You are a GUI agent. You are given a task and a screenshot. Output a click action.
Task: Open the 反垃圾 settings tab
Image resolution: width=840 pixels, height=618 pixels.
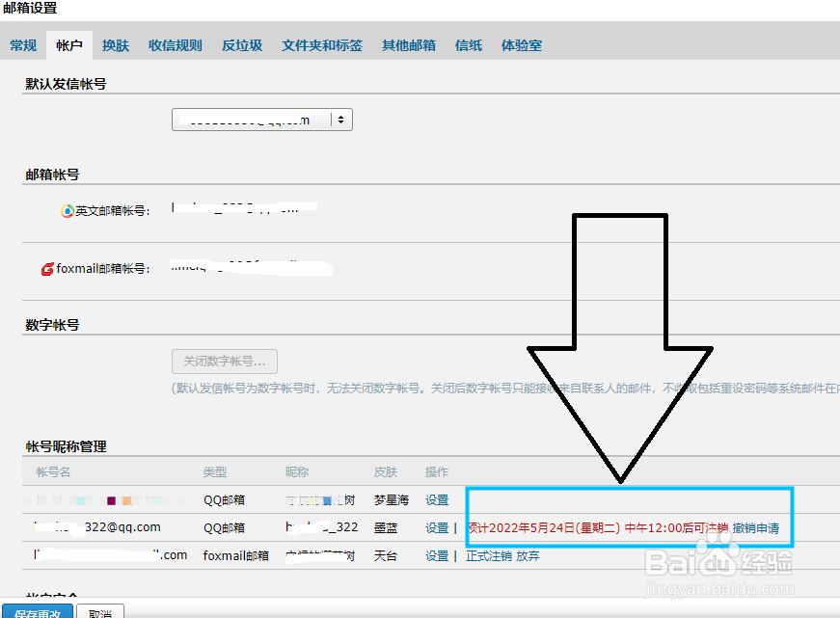(241, 44)
